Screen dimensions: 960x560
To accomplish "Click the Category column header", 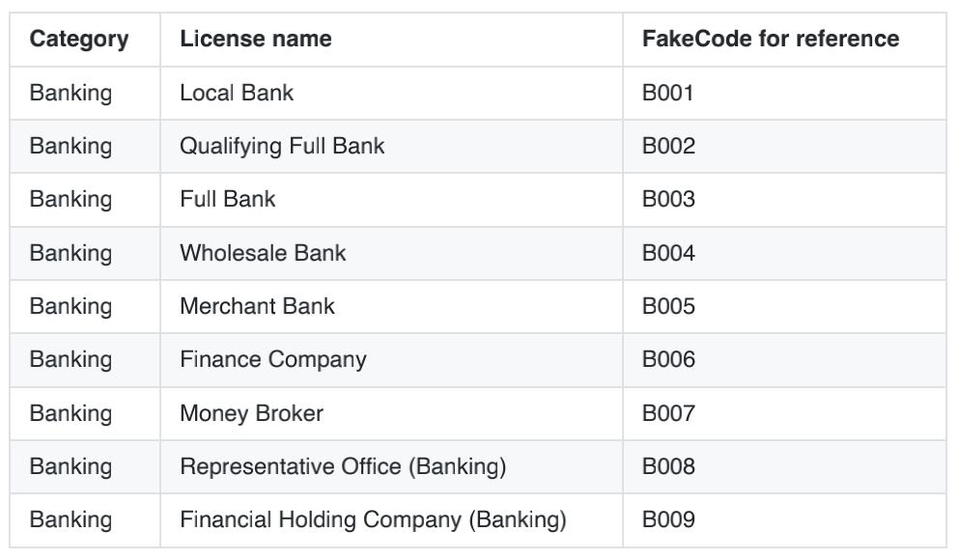I will pyautogui.click(x=78, y=40).
